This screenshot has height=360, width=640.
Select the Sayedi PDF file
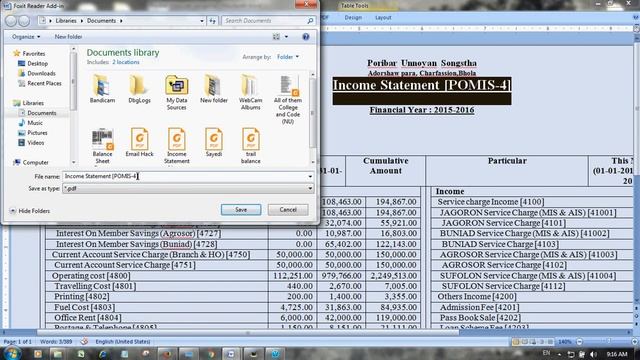click(213, 142)
